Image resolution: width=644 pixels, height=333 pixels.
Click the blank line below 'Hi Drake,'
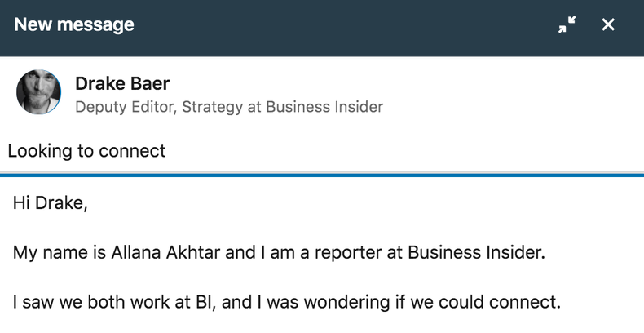click(245, 229)
